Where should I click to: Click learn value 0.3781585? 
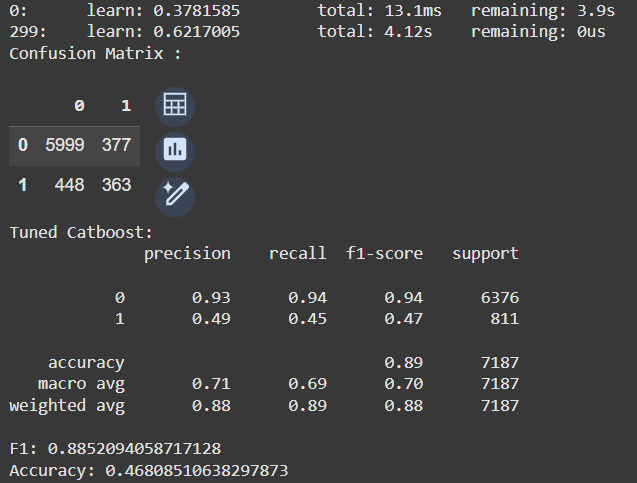pos(197,11)
